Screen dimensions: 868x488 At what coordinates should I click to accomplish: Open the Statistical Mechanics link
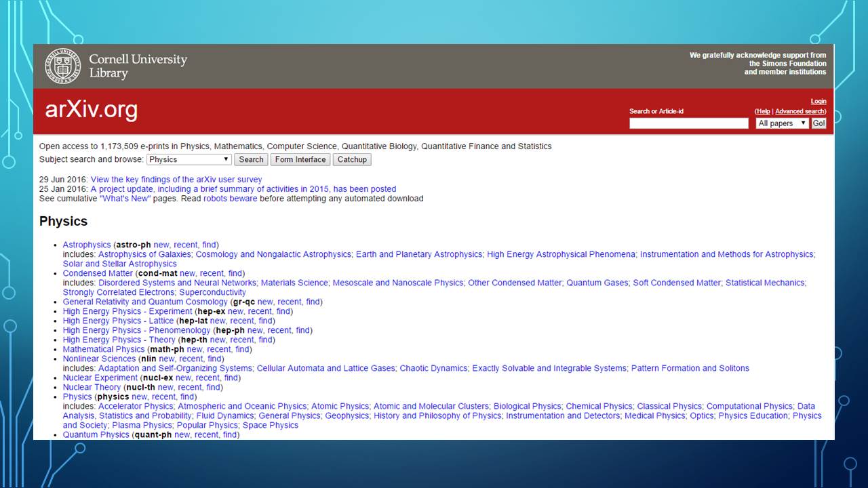click(764, 283)
